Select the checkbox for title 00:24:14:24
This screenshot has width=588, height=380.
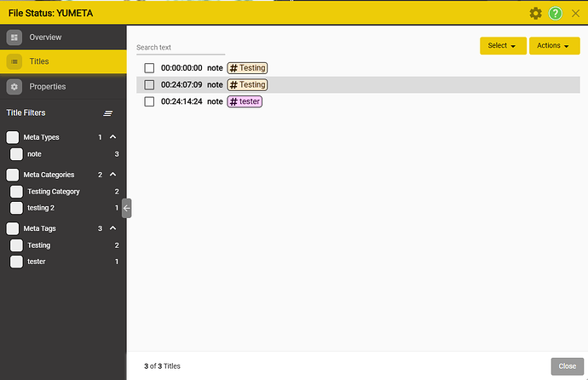pyautogui.click(x=149, y=101)
